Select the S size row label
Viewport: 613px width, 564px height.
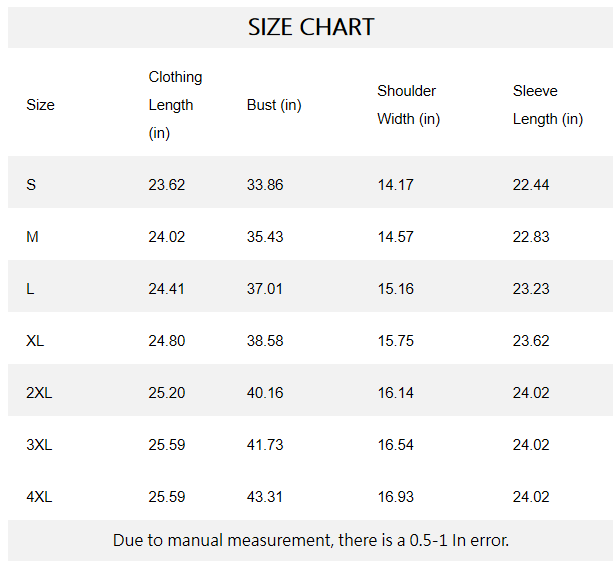(x=31, y=185)
